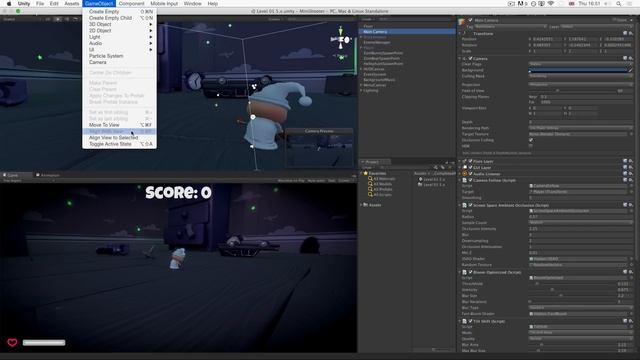Disable the Screen Space Ambient Occlusion checkbox
The height and width of the screenshot is (360, 640).
pyautogui.click(x=471, y=205)
